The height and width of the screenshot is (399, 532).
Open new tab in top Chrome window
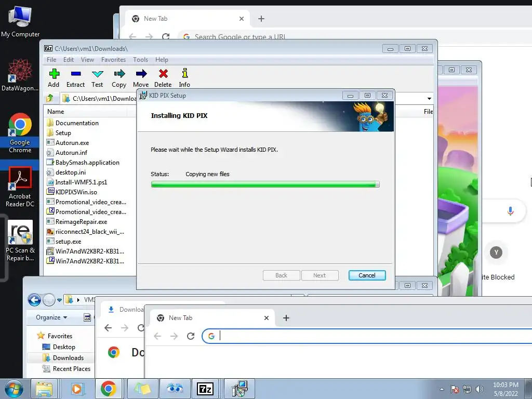click(x=261, y=19)
